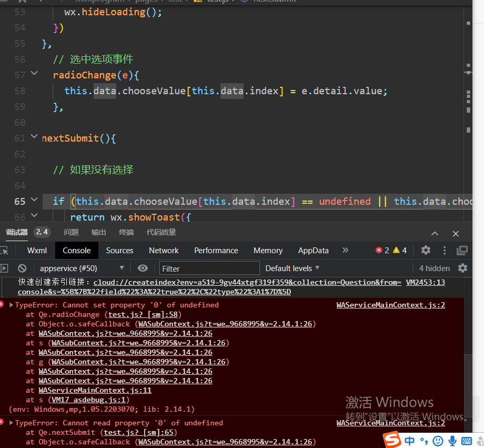Toggle Sogou Chinese 中 input mode
The width and height of the screenshot is (484, 448).
coord(410,441)
